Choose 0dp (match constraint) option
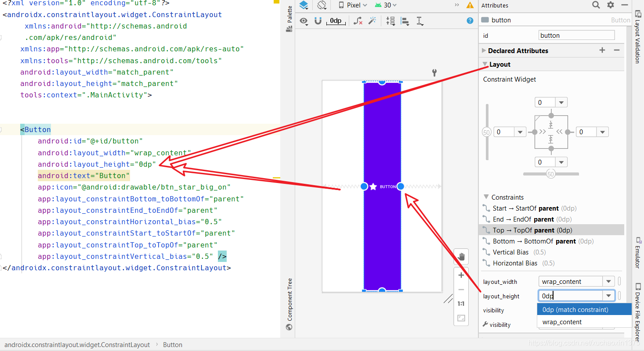Image resolution: width=644 pixels, height=351 pixels. [x=584, y=310]
